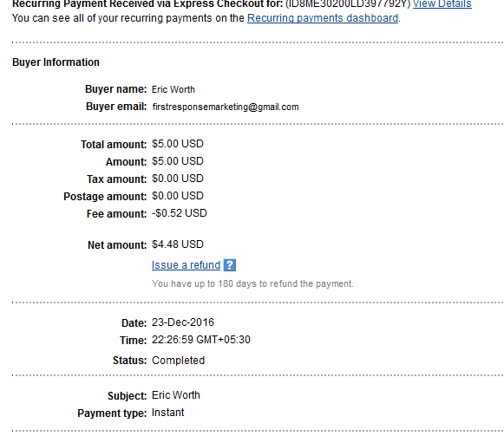Open the Recurring payments dashboard link
Image resolution: width=504 pixels, height=436 pixels.
(x=323, y=18)
